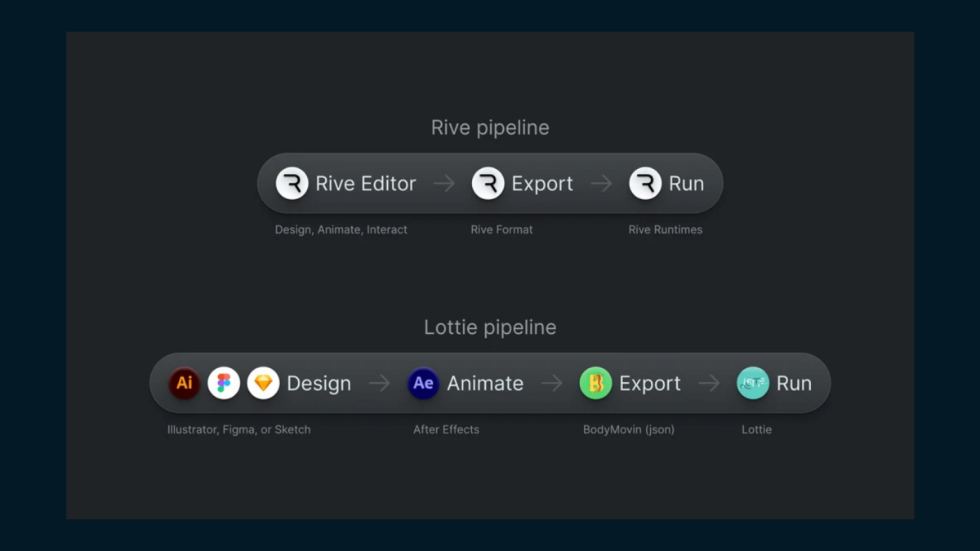Click the Sketch diamond icon
Screen dimensions: 980x551
tap(263, 383)
